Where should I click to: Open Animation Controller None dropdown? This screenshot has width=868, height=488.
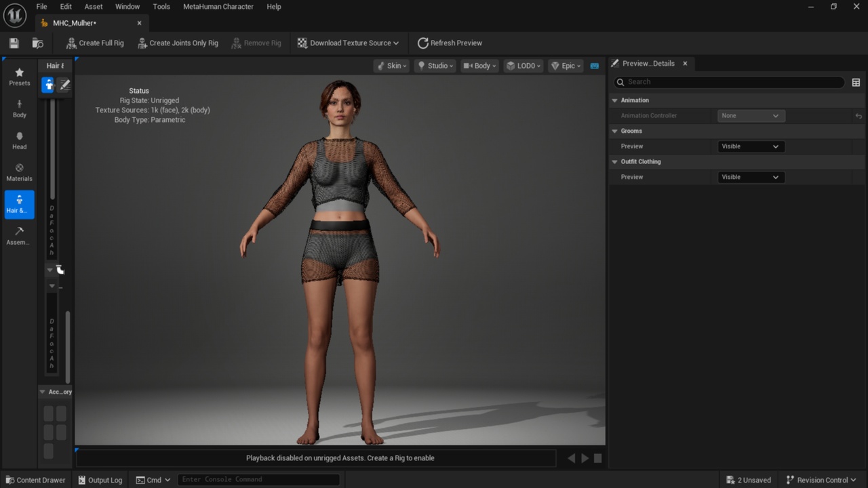point(751,116)
